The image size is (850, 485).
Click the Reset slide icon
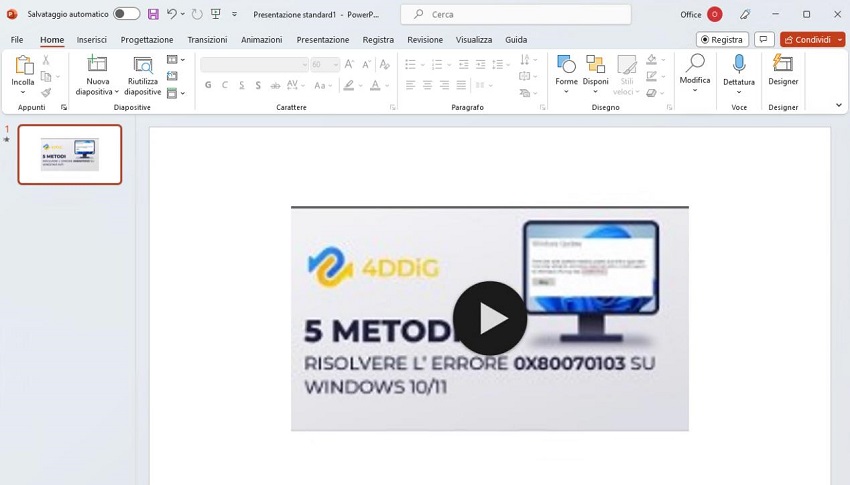(172, 76)
